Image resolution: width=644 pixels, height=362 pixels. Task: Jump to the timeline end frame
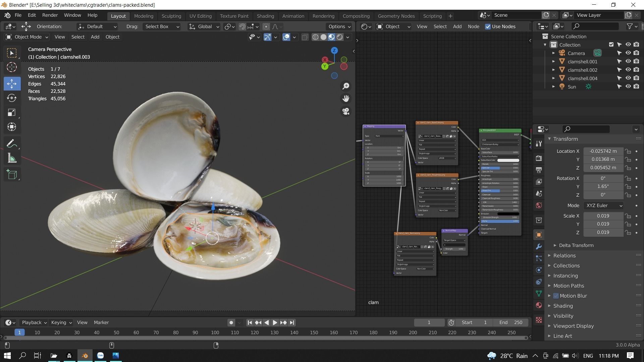pyautogui.click(x=292, y=322)
